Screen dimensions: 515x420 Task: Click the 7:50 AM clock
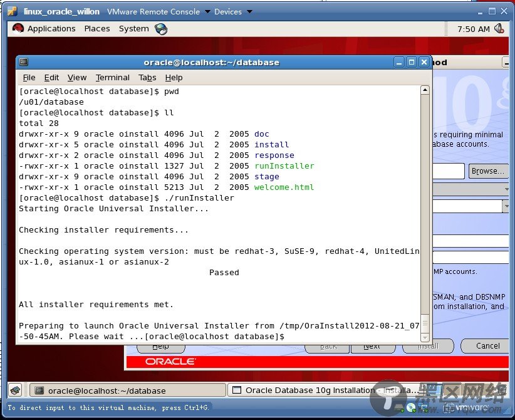point(473,29)
